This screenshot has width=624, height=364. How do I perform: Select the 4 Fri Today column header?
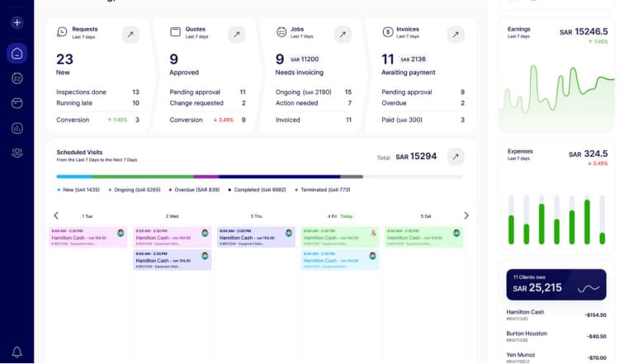[339, 216]
